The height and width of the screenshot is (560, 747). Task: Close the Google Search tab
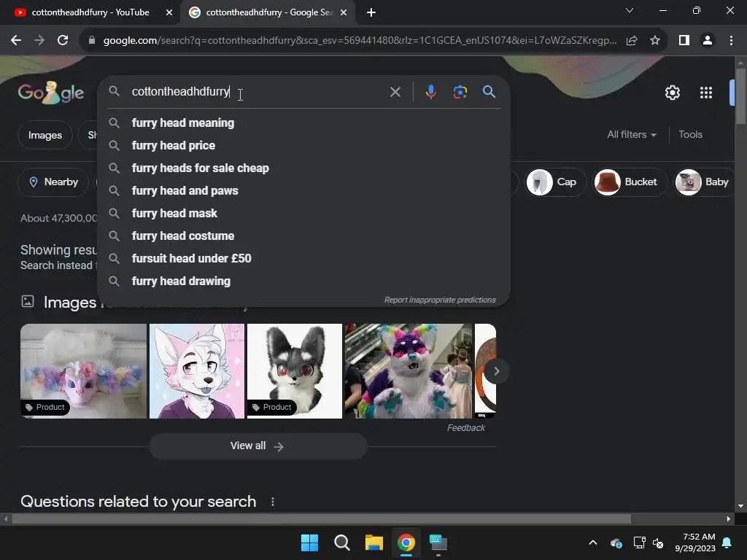tap(344, 12)
